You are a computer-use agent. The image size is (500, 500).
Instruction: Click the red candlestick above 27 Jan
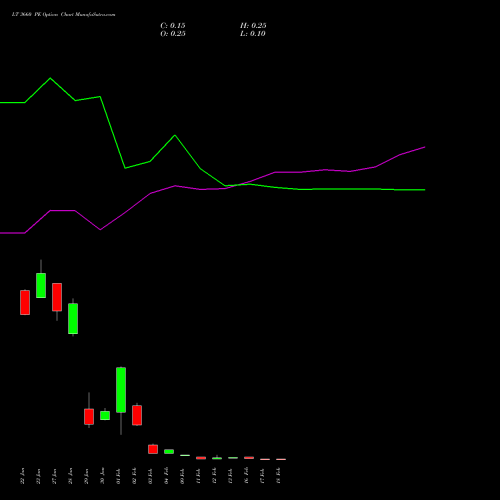57,297
